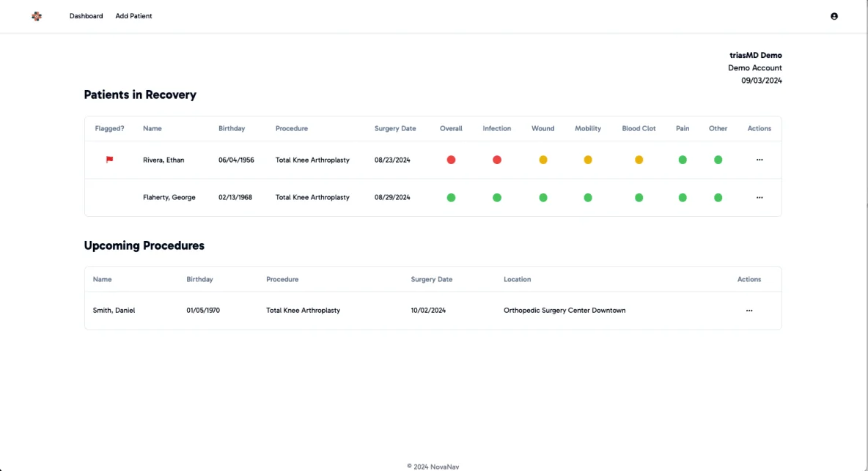The height and width of the screenshot is (471, 868).
Task: Click the Surgery Date column header in Recovery table
Action: (394, 129)
